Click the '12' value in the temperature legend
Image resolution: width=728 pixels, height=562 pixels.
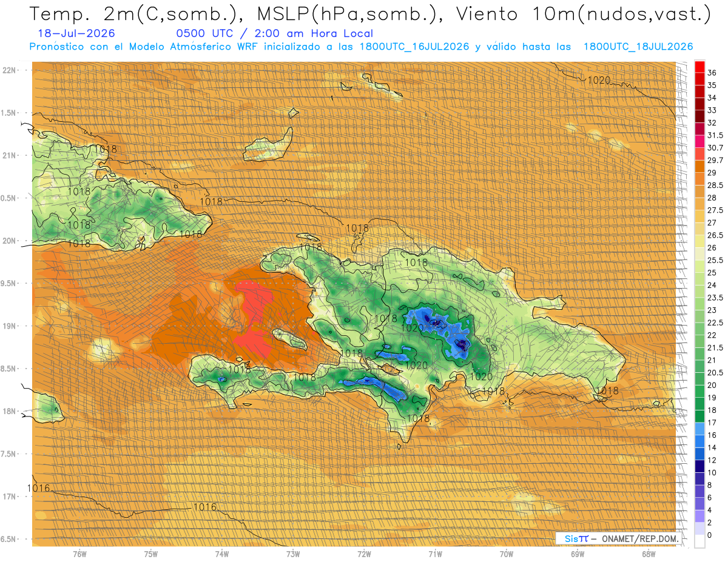[712, 460]
